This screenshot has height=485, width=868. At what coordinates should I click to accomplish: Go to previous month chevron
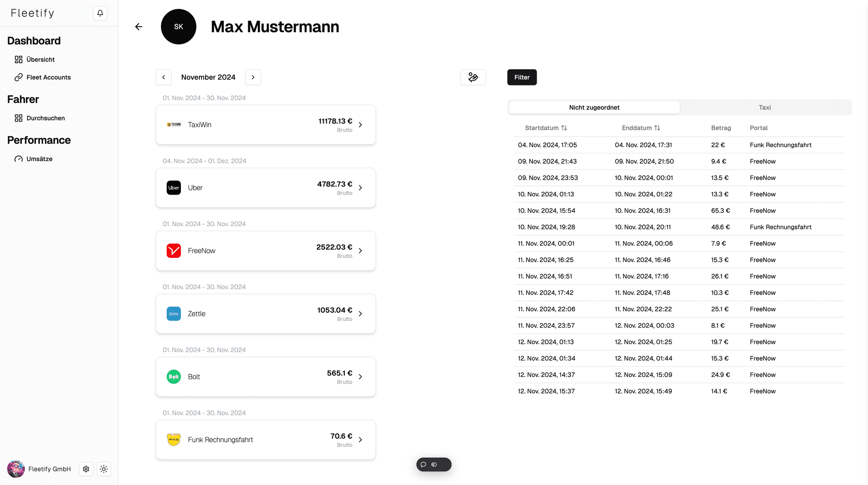[164, 77]
